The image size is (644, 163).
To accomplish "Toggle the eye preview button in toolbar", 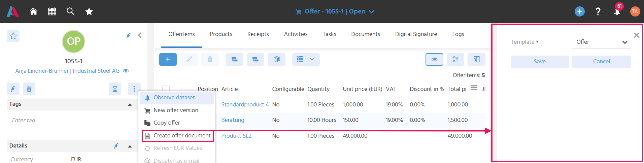I will point(434,59).
